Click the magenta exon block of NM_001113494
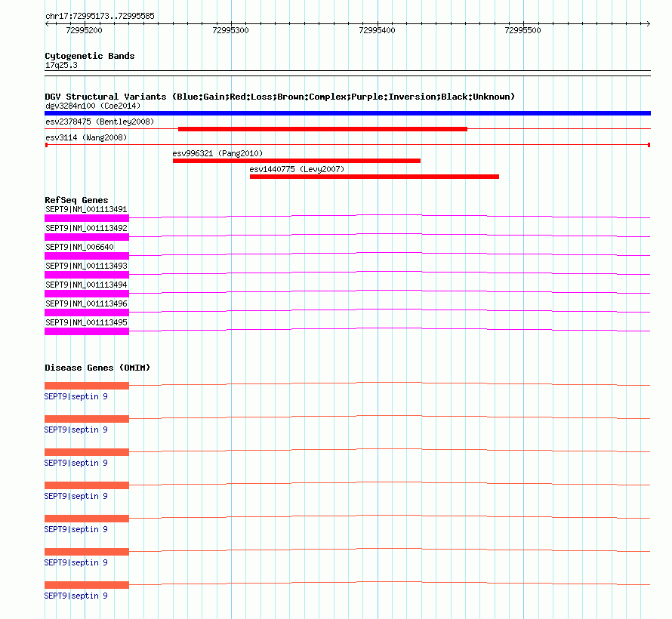672x619 pixels. pyautogui.click(x=87, y=294)
